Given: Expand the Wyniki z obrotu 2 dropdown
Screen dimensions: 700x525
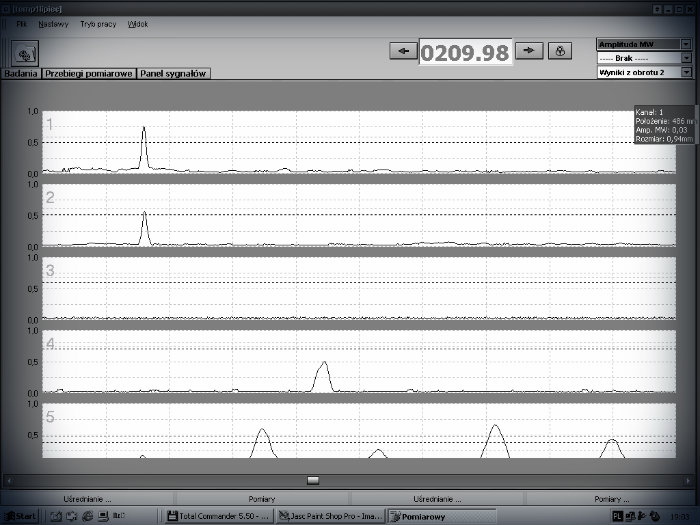Looking at the screenshot, I should click(x=686, y=72).
